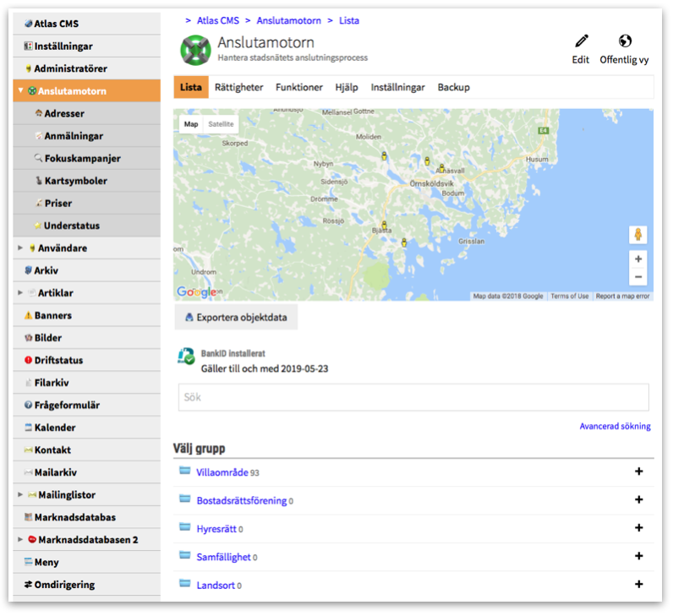
Task: Zoom out on the map
Action: point(638,277)
